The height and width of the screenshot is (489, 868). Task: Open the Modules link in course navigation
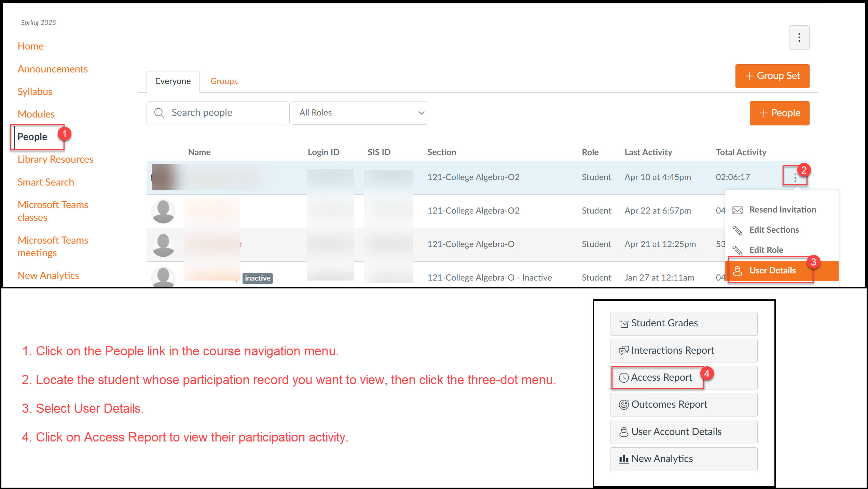coord(36,114)
